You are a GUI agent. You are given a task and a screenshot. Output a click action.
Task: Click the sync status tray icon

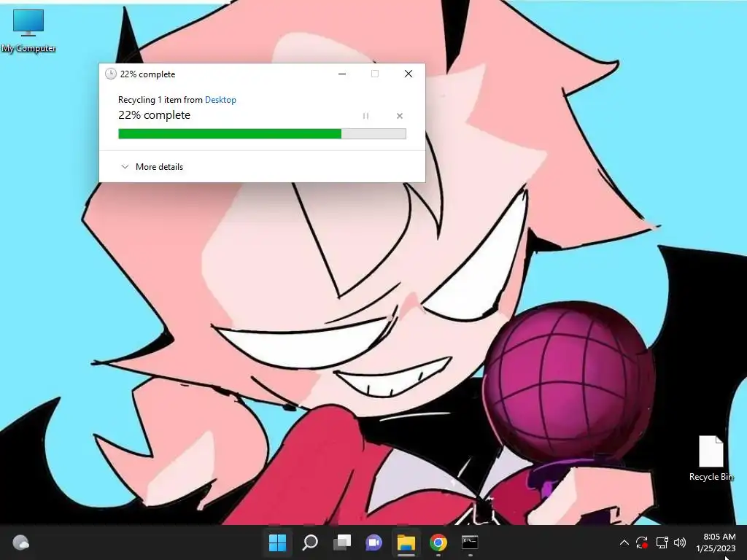(x=642, y=542)
